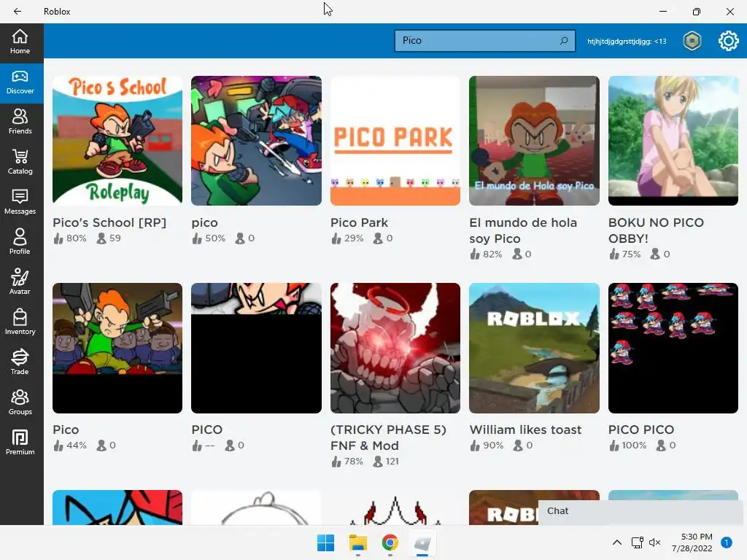The image size is (747, 560).
Task: Open the notification badge in the taskbar
Action: [x=727, y=542]
